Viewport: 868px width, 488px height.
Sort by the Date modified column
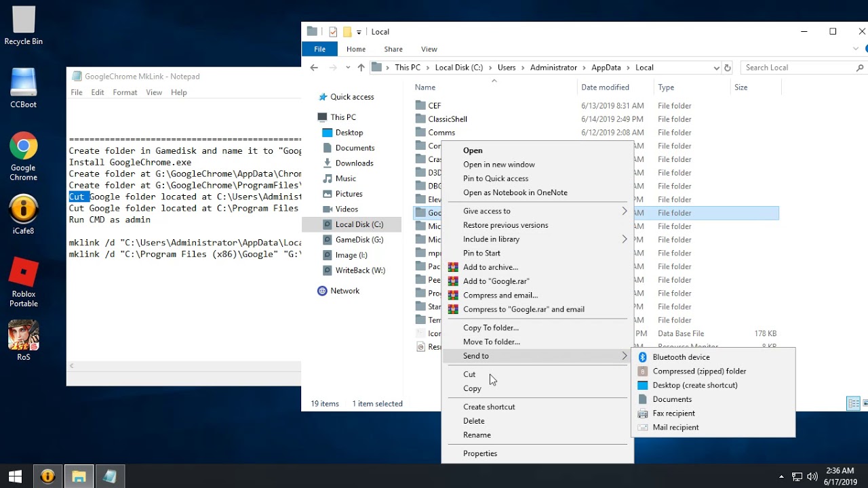(x=605, y=87)
